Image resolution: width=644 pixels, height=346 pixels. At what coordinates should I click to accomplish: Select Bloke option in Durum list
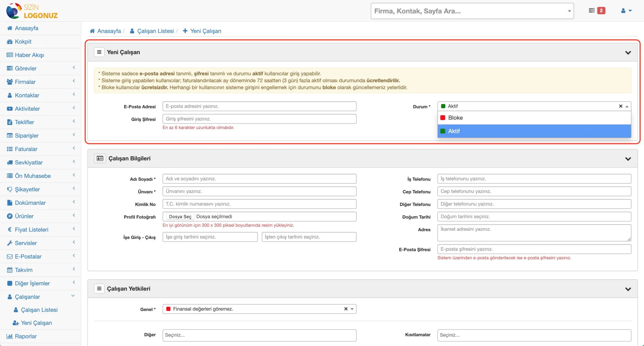click(x=534, y=118)
